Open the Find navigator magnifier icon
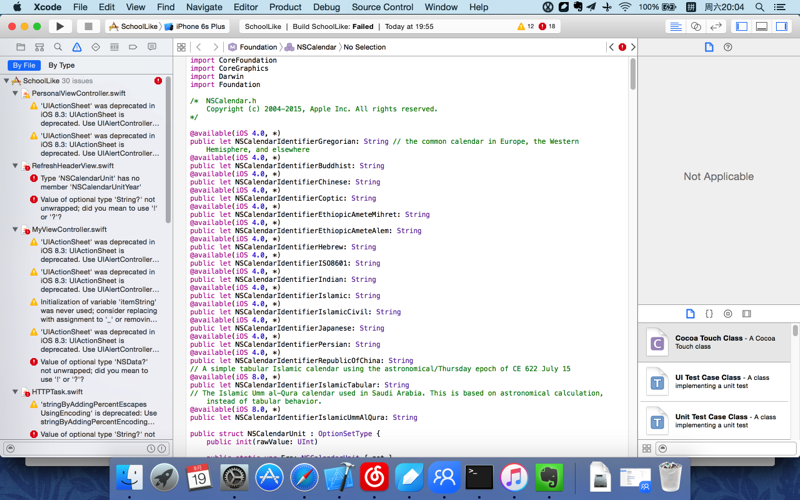This screenshot has height=500, width=800. (x=58, y=47)
